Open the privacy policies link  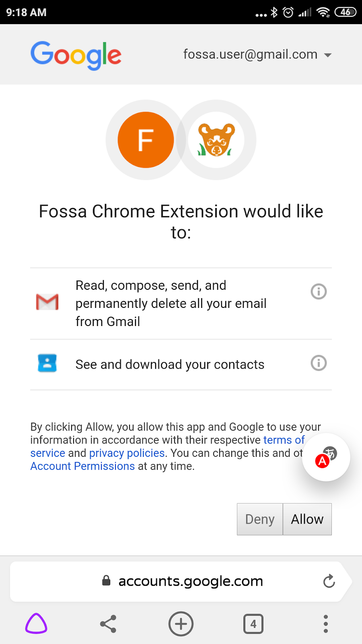pyautogui.click(x=127, y=453)
